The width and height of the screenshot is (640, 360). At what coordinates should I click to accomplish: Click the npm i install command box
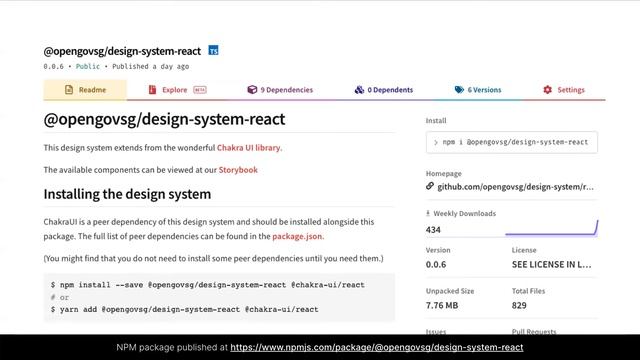[512, 142]
